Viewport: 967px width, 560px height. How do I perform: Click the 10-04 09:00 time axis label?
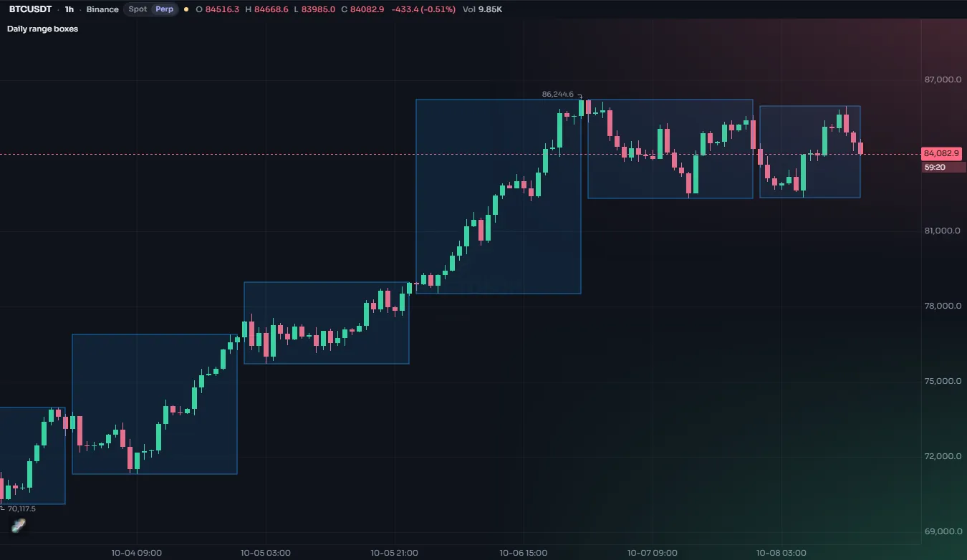point(137,553)
